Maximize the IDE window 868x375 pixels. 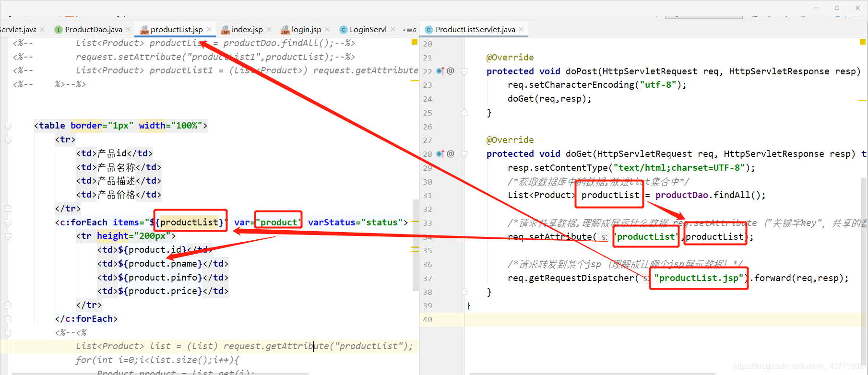[x=837, y=8]
